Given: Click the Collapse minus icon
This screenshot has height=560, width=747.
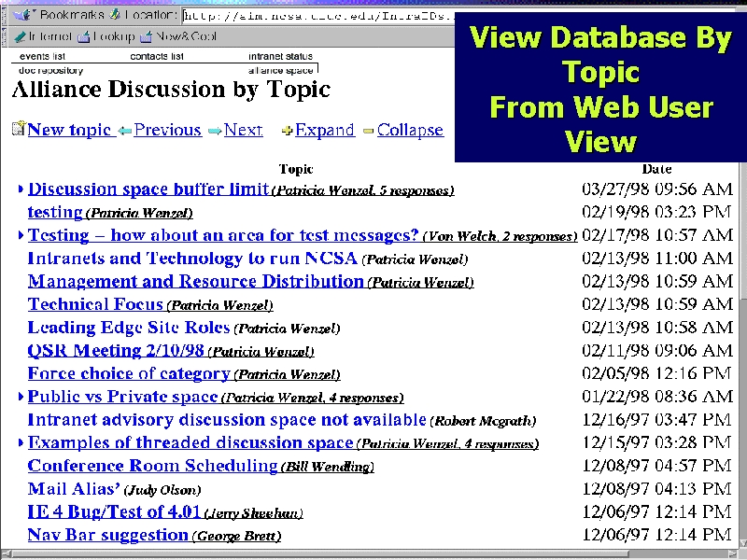Looking at the screenshot, I should click(x=368, y=131).
